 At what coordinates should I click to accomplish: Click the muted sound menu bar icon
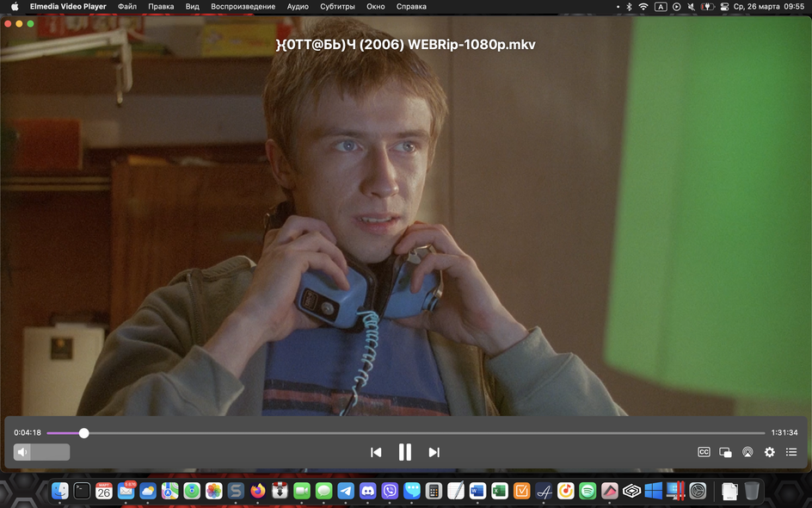[x=692, y=7]
